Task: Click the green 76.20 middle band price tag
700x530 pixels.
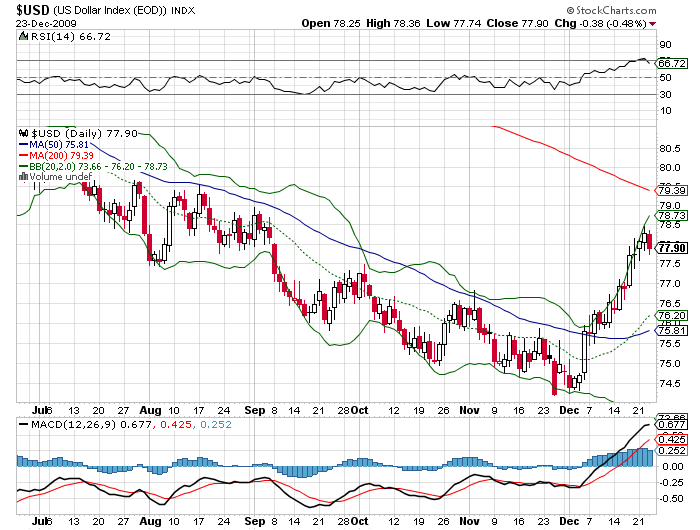Action: 671,315
